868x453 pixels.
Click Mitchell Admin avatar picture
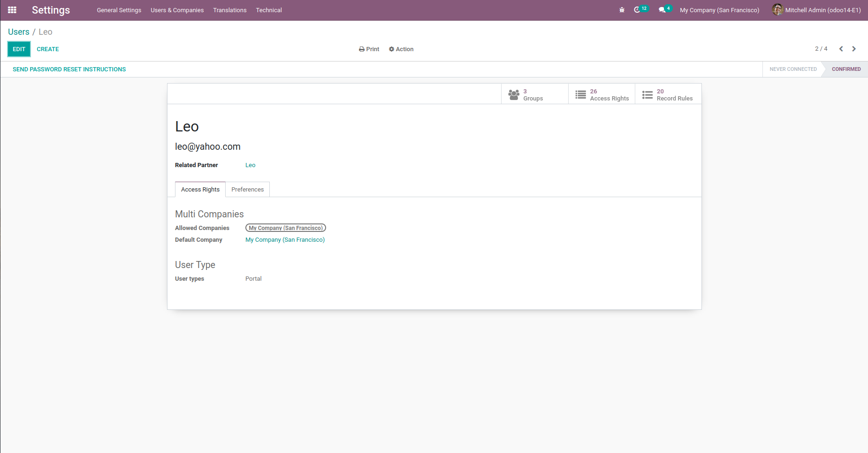pos(777,9)
